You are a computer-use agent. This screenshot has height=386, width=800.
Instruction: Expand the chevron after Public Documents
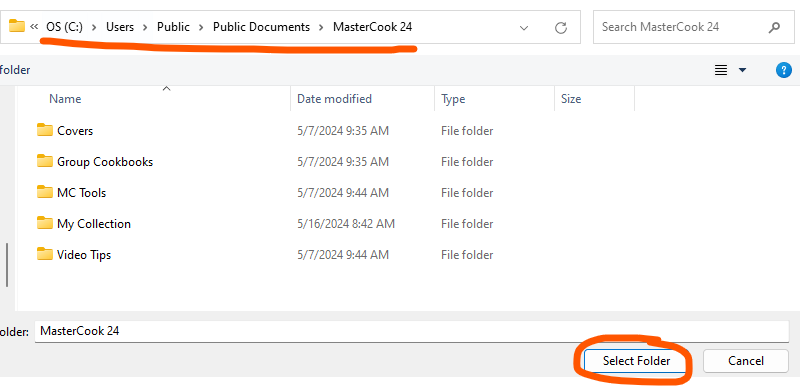point(321,27)
